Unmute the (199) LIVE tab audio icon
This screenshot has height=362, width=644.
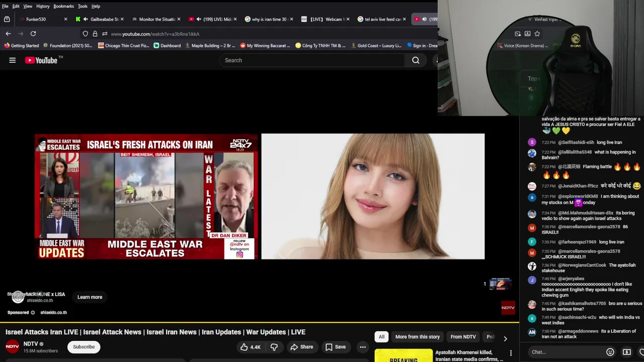click(x=198, y=19)
